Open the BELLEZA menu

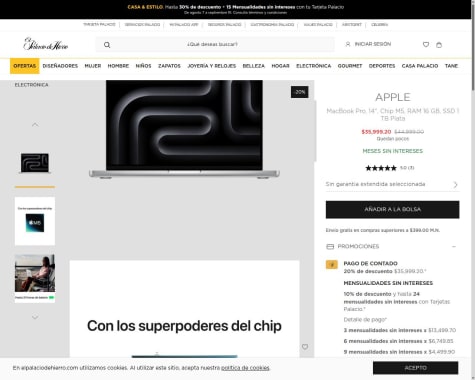pyautogui.click(x=254, y=66)
